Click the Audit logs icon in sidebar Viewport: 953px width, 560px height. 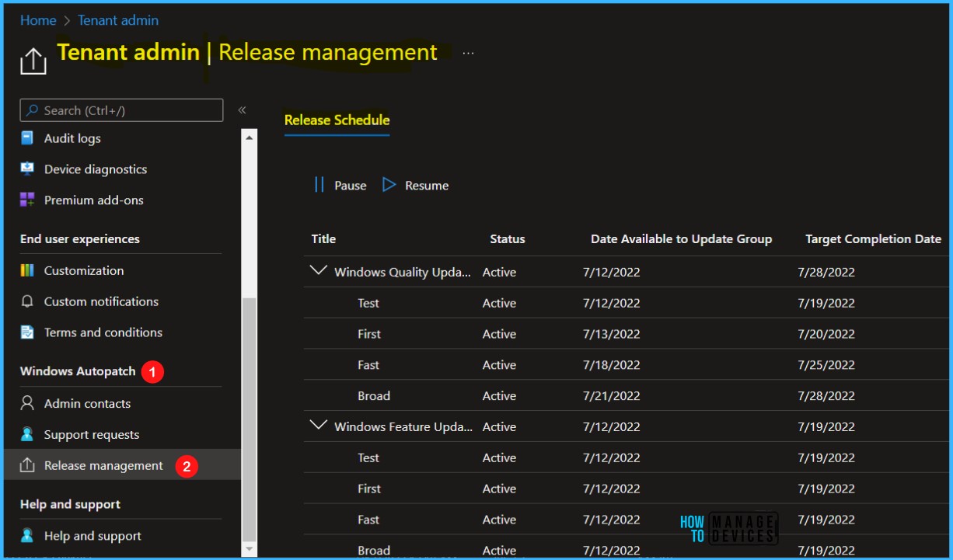[27, 138]
